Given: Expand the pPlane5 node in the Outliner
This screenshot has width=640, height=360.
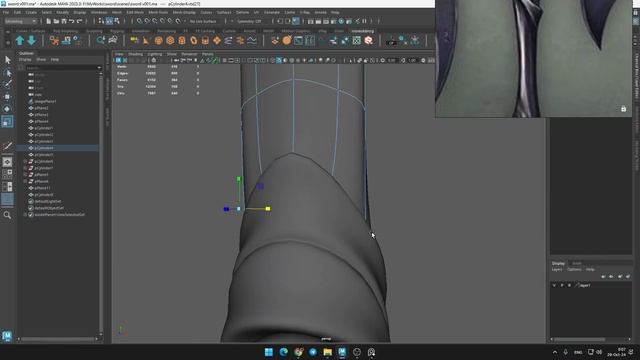Looking at the screenshot, I should (25, 175).
